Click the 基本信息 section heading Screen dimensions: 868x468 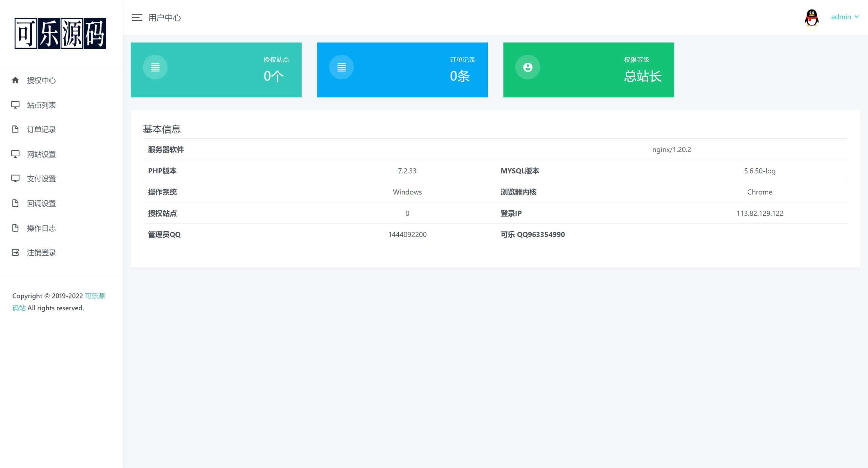[162, 129]
